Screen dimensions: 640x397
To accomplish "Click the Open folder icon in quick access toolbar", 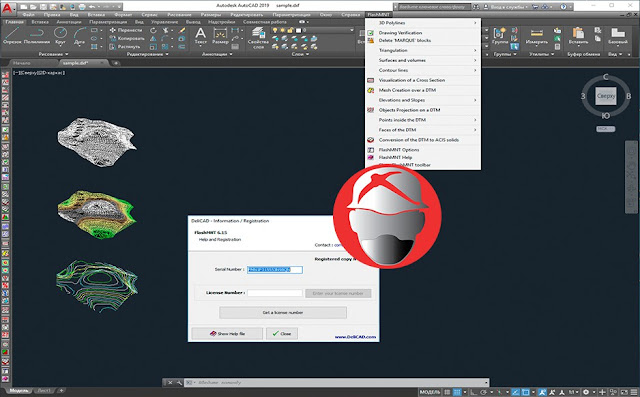I will click(33, 7).
